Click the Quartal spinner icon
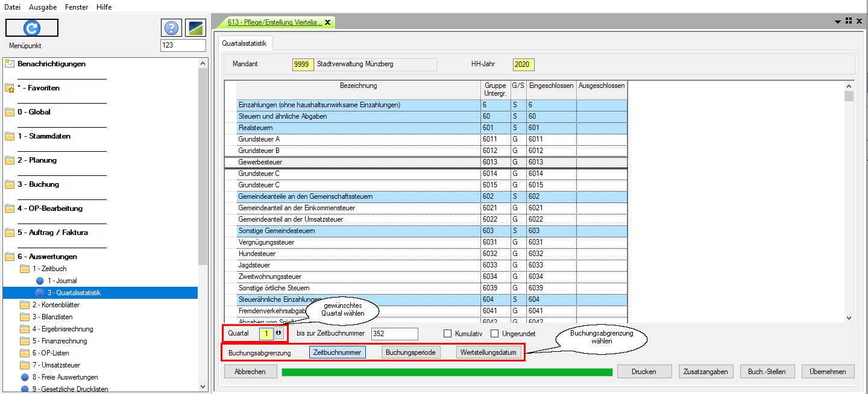This screenshot has width=868, height=394. pos(278,333)
